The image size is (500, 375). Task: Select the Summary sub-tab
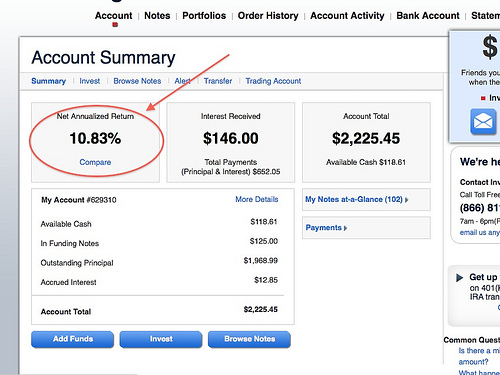48,81
